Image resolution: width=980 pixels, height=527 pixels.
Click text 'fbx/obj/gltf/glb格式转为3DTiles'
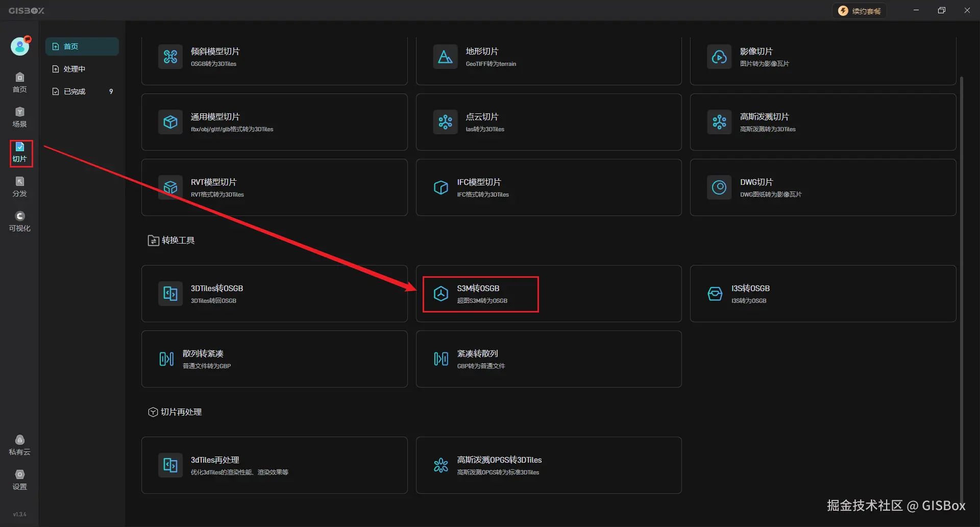232,129
